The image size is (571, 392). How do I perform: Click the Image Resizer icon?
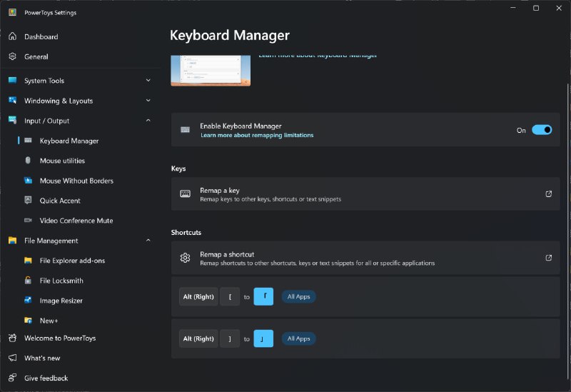click(x=28, y=301)
